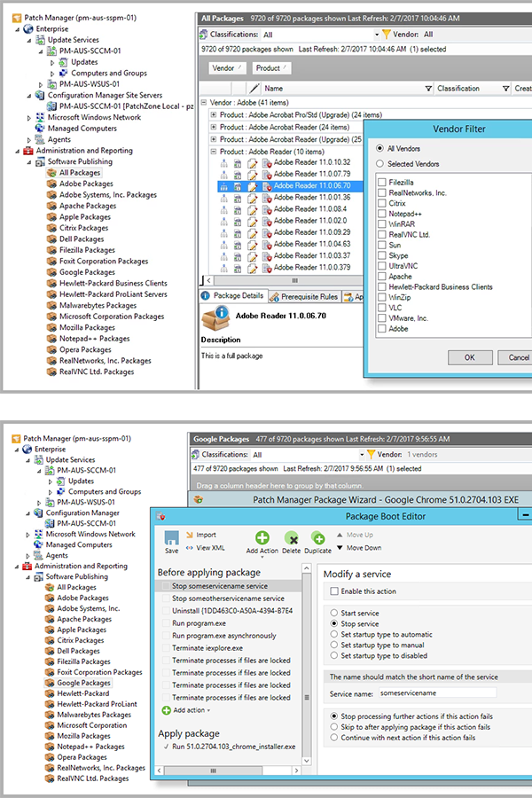
Task: Open Classifications dropdown in All Packages window
Action: pyautogui.click(x=377, y=35)
